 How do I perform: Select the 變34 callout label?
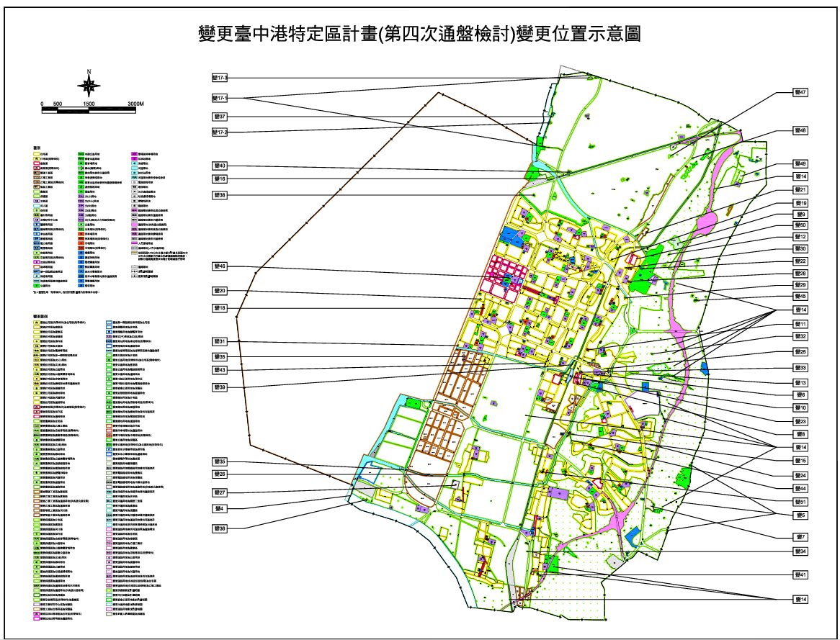pos(800,551)
